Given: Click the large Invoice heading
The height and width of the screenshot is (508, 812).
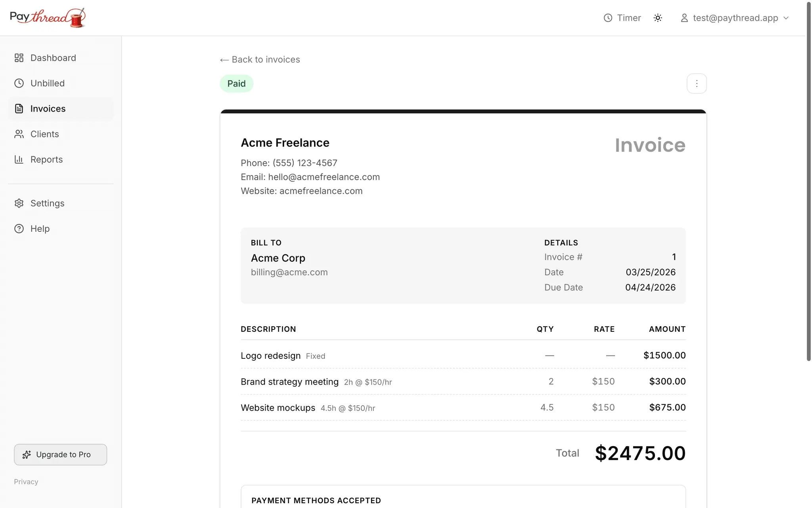Looking at the screenshot, I should [x=650, y=145].
